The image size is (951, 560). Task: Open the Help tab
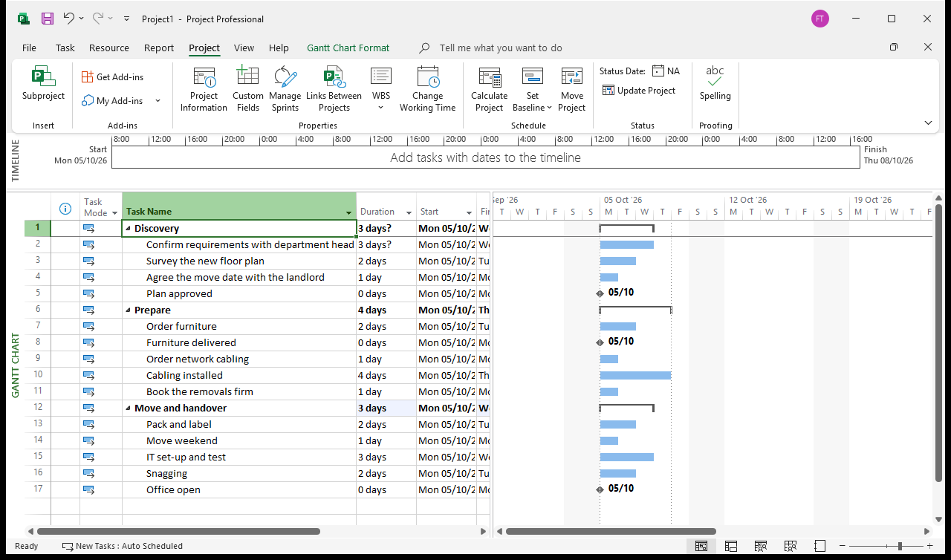[x=279, y=48]
